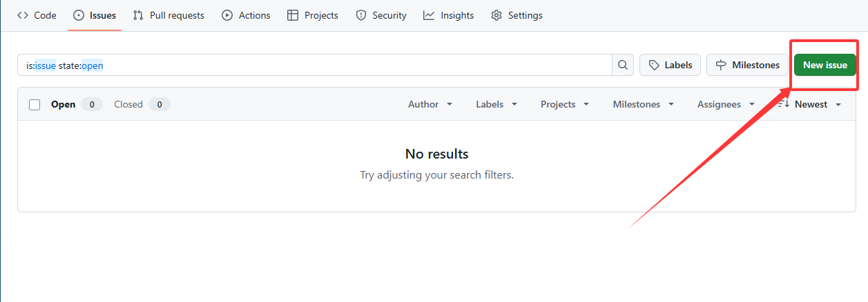Expand the Author filter dropdown

coord(430,105)
